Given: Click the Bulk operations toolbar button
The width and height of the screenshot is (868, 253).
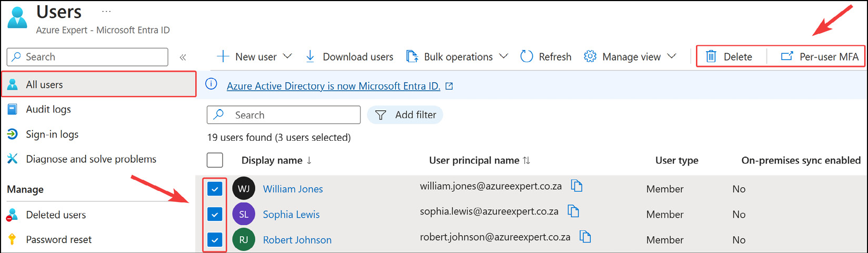Looking at the screenshot, I should pyautogui.click(x=450, y=57).
